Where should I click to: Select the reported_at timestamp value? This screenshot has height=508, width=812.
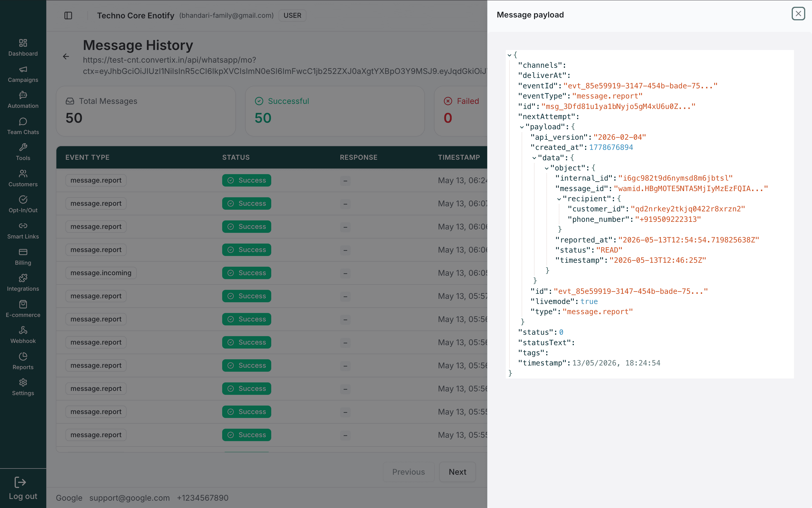tap(689, 240)
